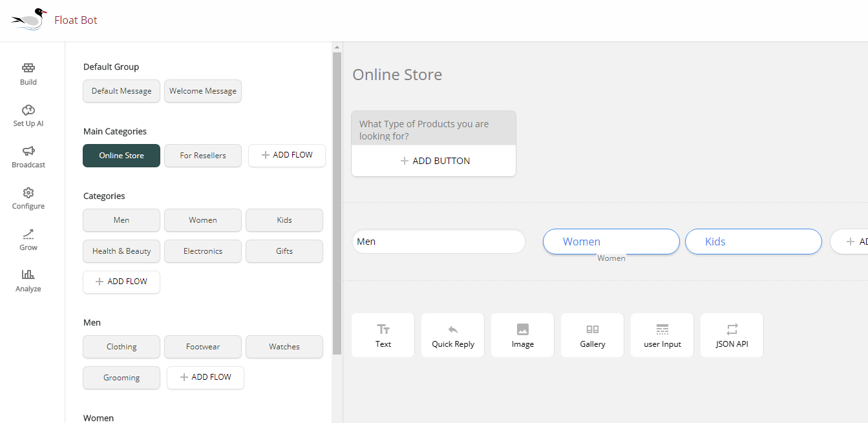Open Analyze bar chart icon
868x423 pixels.
[28, 274]
